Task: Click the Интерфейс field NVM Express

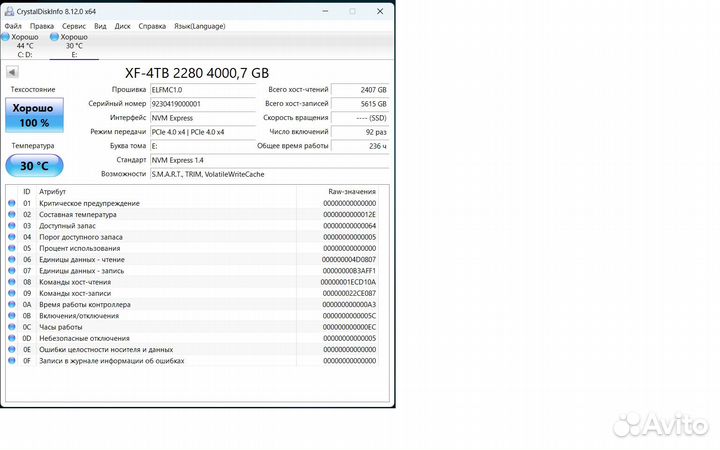Action: (x=203, y=118)
